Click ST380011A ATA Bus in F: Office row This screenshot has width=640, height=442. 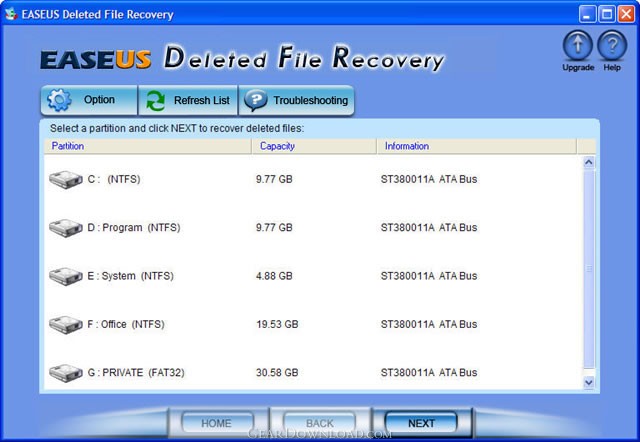(429, 324)
